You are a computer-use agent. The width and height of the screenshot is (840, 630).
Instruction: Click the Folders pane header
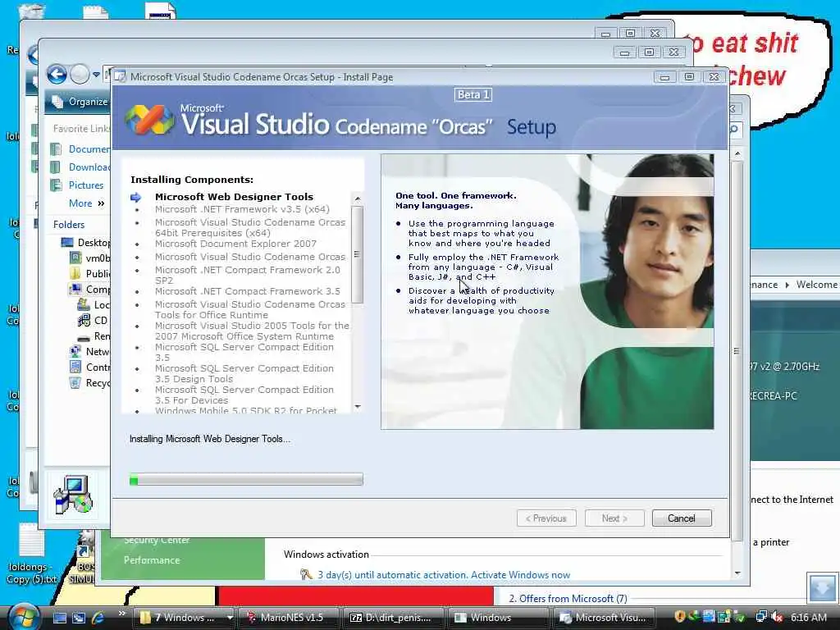(x=69, y=225)
